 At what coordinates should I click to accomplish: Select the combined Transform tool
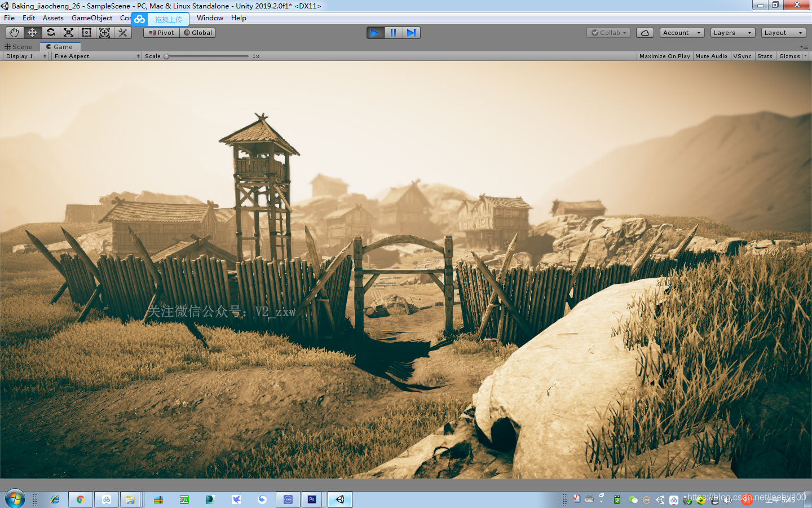point(104,33)
